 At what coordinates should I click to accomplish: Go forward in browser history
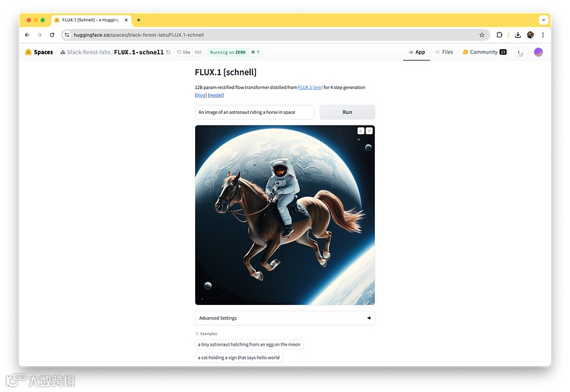(39, 35)
